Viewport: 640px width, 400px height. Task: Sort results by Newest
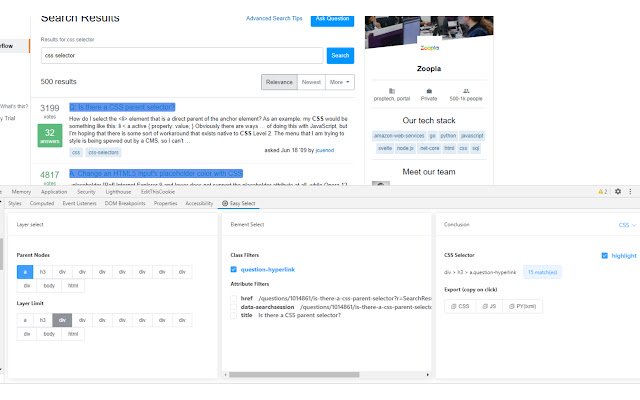(311, 82)
